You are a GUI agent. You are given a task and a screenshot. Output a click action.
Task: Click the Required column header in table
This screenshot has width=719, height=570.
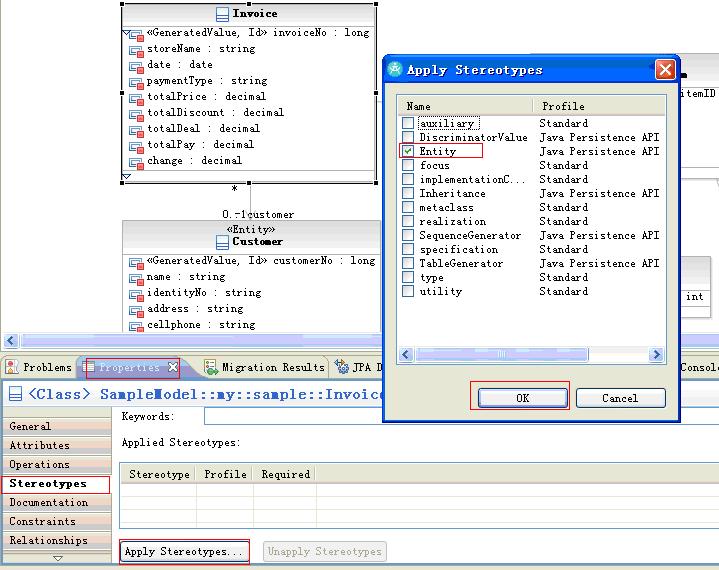click(285, 474)
